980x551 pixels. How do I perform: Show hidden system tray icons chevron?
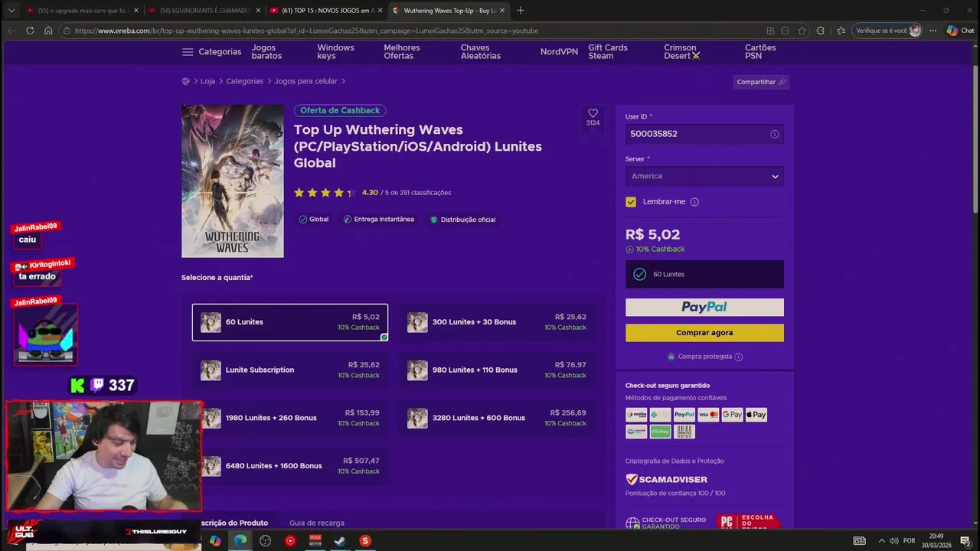881,540
